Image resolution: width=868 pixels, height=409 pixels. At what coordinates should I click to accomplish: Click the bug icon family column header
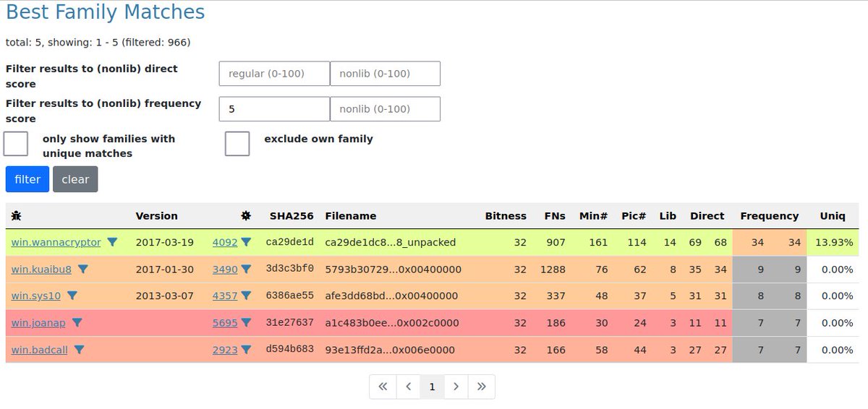point(17,215)
